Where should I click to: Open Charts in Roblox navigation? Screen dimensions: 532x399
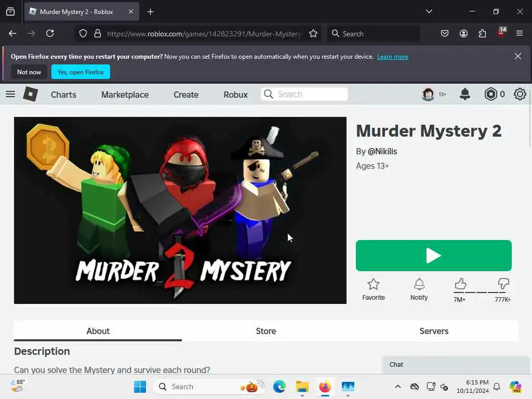click(x=63, y=95)
